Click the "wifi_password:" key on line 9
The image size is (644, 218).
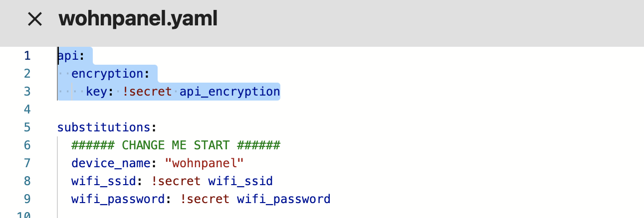point(118,199)
